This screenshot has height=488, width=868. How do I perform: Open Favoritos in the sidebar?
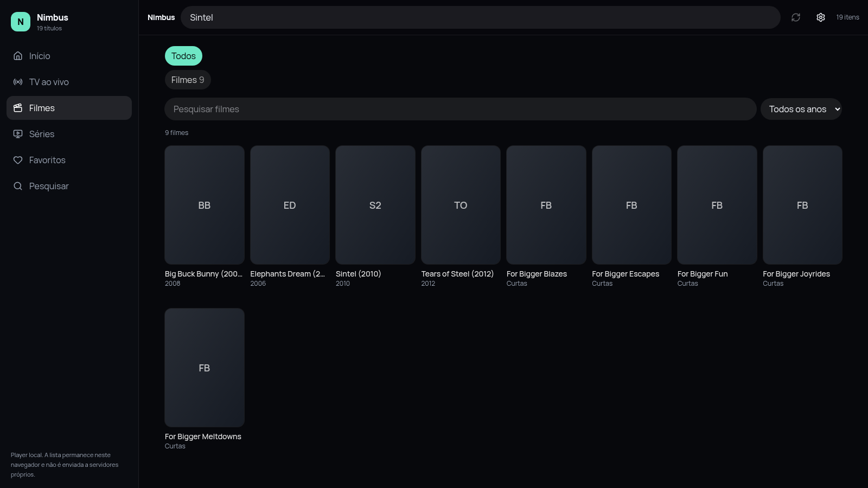pos(69,160)
